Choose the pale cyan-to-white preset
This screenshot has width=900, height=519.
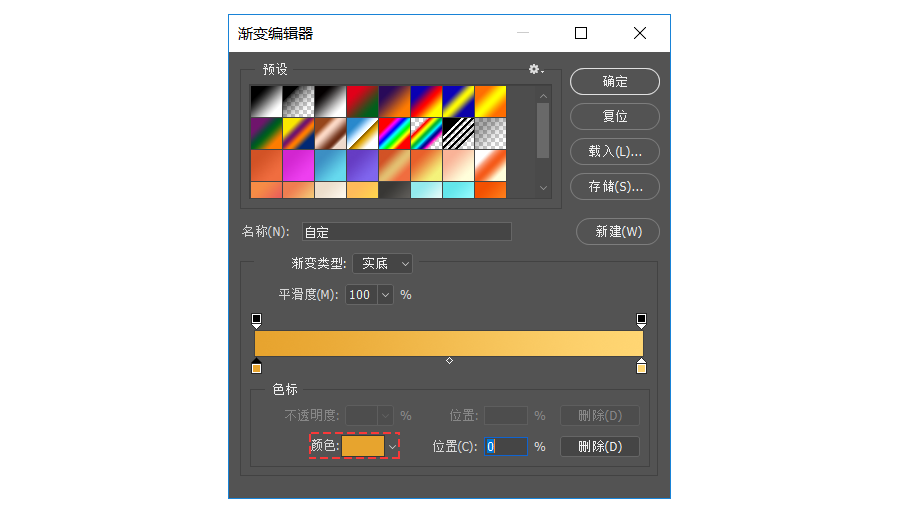pos(426,190)
